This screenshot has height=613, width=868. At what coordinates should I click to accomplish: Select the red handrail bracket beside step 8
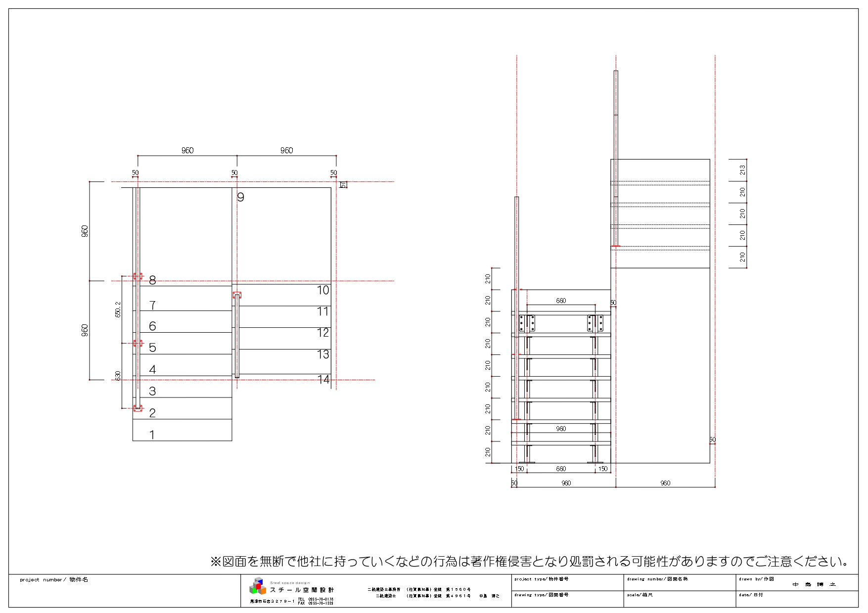click(137, 276)
